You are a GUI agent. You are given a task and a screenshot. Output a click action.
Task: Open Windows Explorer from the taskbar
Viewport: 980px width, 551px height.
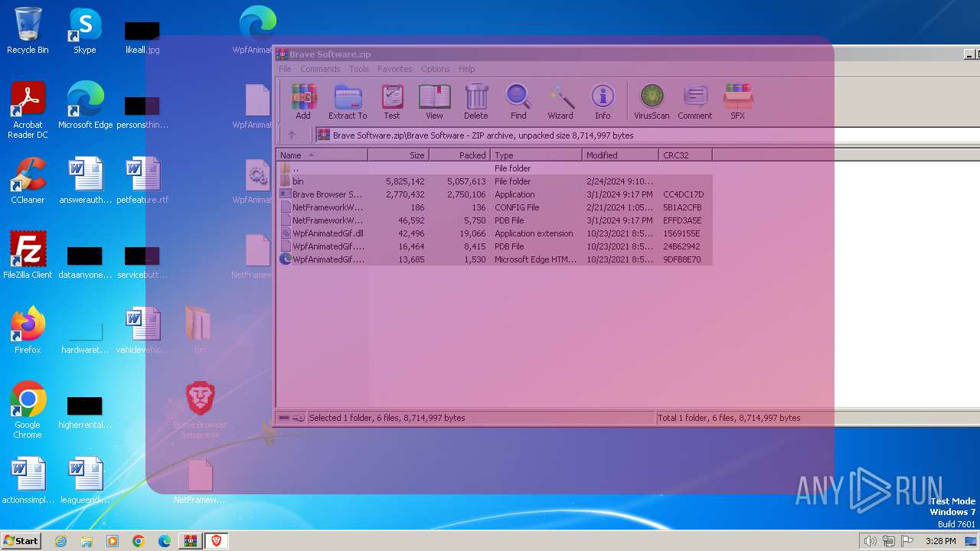tap(87, 541)
